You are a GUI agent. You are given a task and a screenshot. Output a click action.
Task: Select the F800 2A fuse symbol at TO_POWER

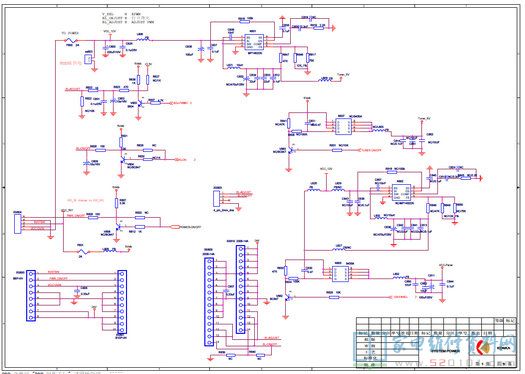[x=71, y=41]
